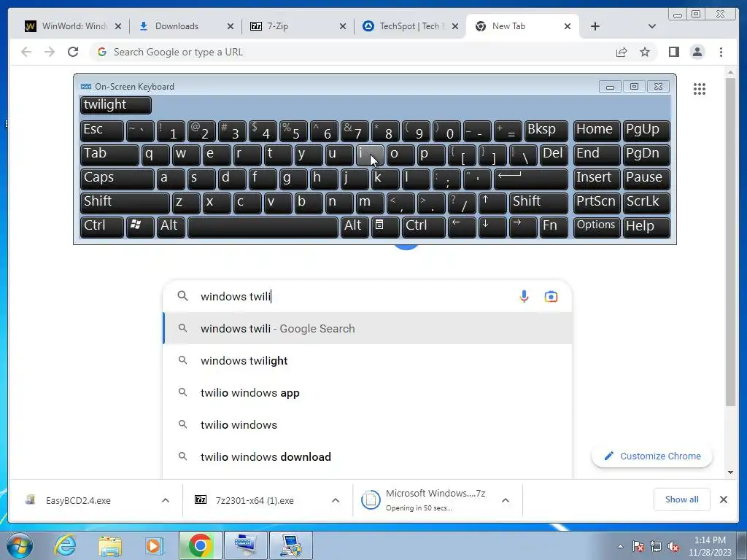This screenshot has width=747, height=560.
Task: Accept 'twilight' text prediction
Action: 116,105
